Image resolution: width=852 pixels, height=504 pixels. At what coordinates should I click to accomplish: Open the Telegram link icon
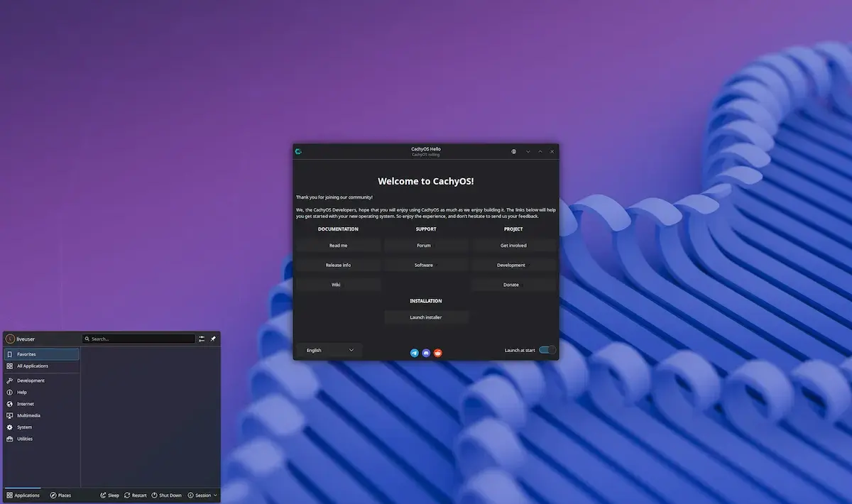pyautogui.click(x=415, y=353)
